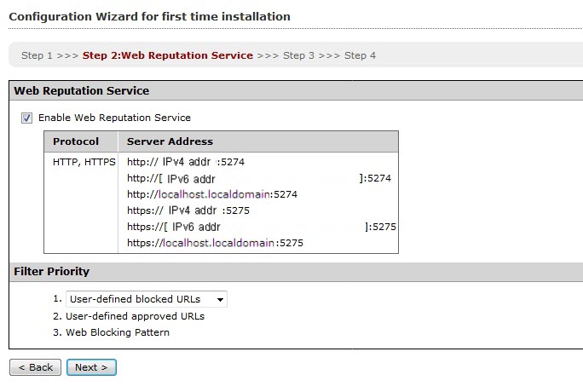This screenshot has width=583, height=392.
Task: Open the User-defined blocked URLs dropdown
Action: point(147,299)
